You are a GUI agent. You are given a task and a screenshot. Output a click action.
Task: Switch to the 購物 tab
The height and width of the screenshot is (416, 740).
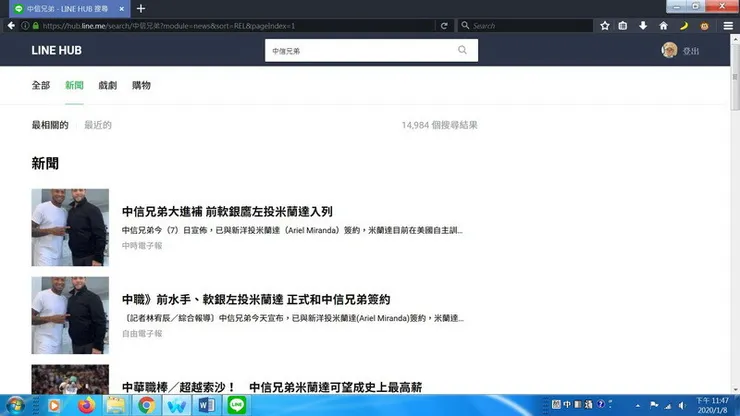coord(141,85)
